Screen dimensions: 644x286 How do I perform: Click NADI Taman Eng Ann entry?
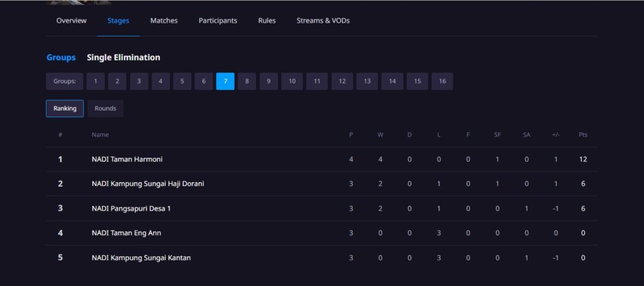pyautogui.click(x=126, y=233)
